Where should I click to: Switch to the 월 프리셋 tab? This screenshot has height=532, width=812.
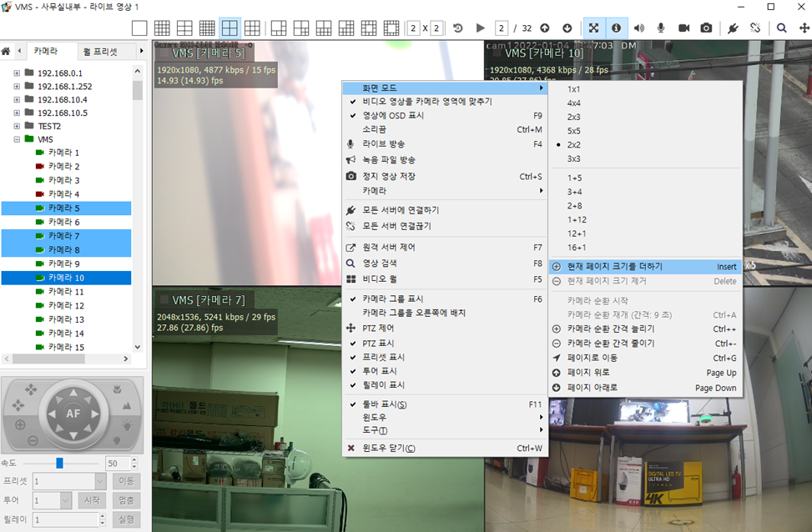(100, 52)
